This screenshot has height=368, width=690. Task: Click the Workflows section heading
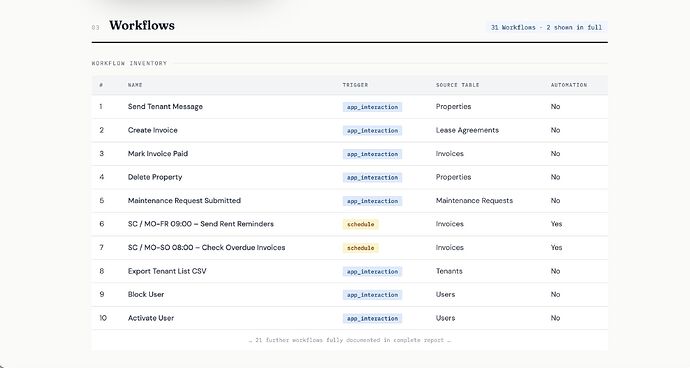tap(142, 26)
